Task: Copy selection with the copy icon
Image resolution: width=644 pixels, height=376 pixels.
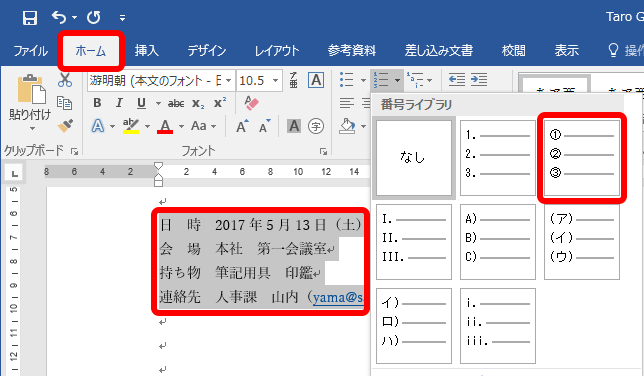Action: [x=65, y=103]
